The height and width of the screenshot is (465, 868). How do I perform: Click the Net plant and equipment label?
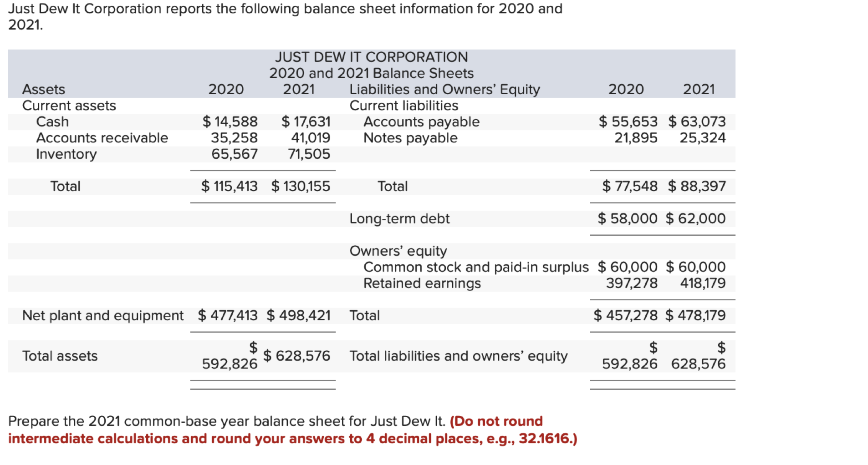102,315
